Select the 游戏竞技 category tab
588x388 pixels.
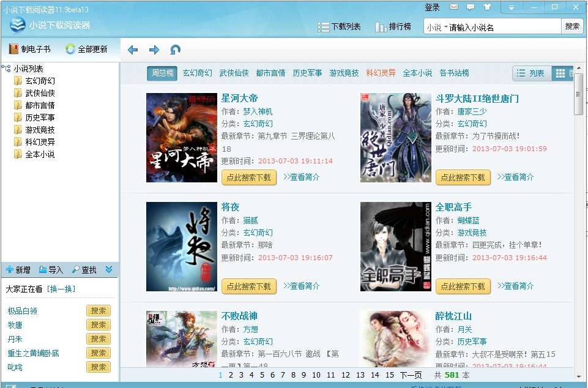point(344,73)
